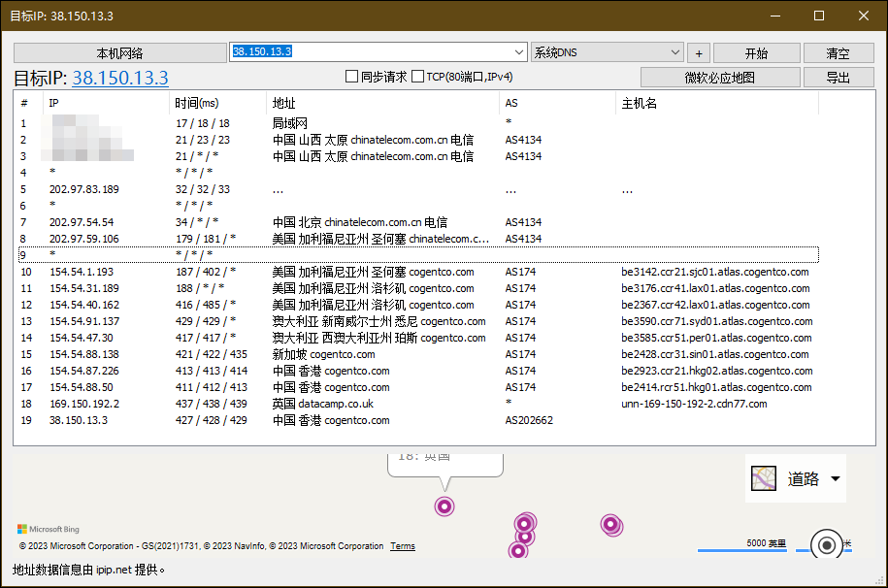
Task: Sort by the 时间(ms) column header
Action: (217, 103)
